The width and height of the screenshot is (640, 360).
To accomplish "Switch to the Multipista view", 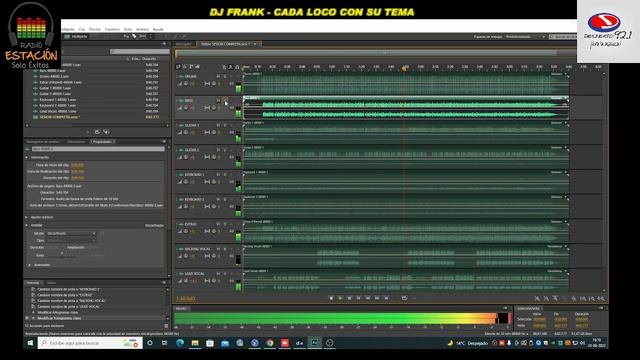I will [x=76, y=36].
